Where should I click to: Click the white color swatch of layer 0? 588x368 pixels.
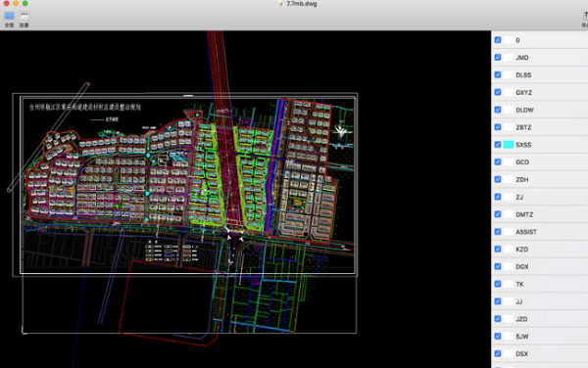tap(508, 40)
